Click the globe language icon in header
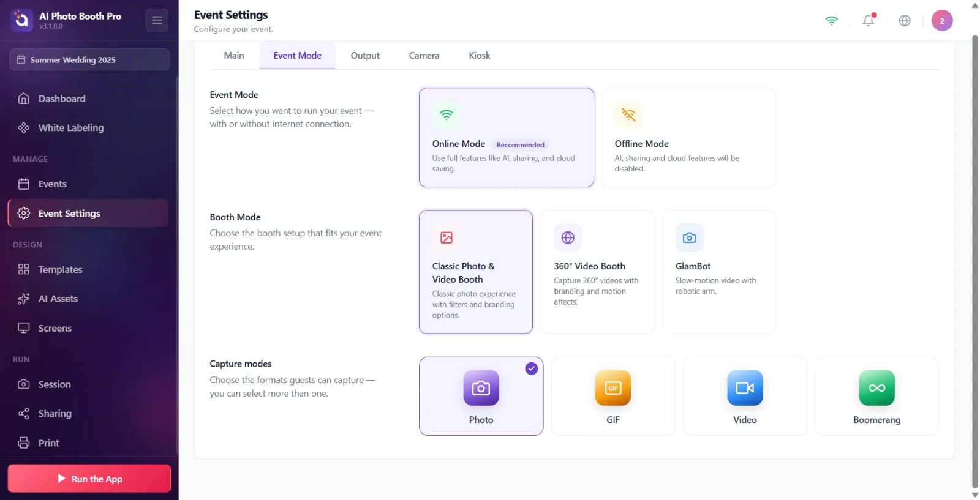The width and height of the screenshot is (980, 500). point(905,21)
